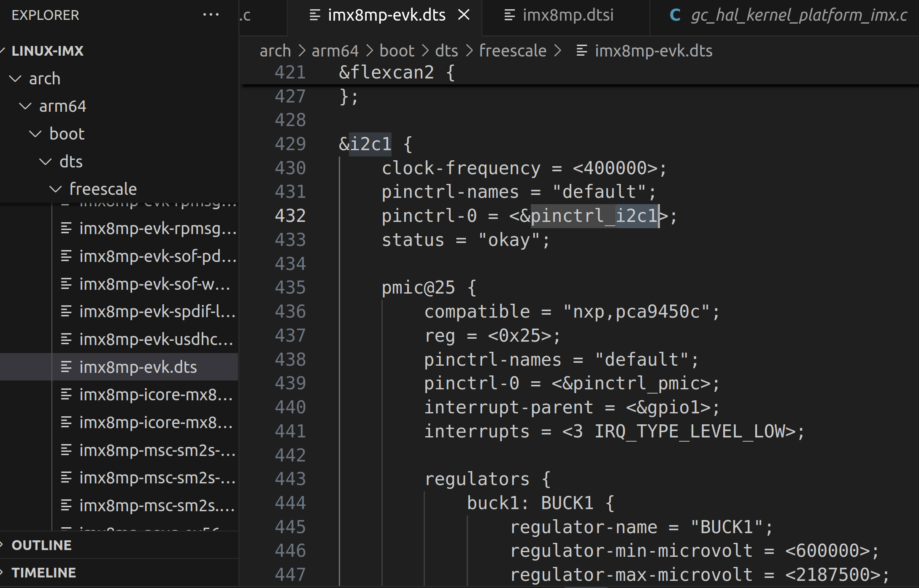
Task: Click file icon beside imx8mp-evk-sof-pd file
Action: (66, 256)
